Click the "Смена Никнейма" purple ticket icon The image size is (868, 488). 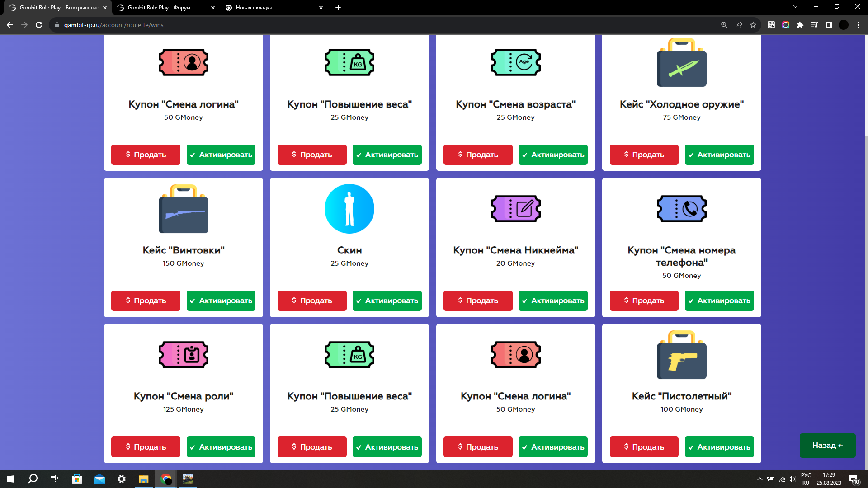pos(515,209)
